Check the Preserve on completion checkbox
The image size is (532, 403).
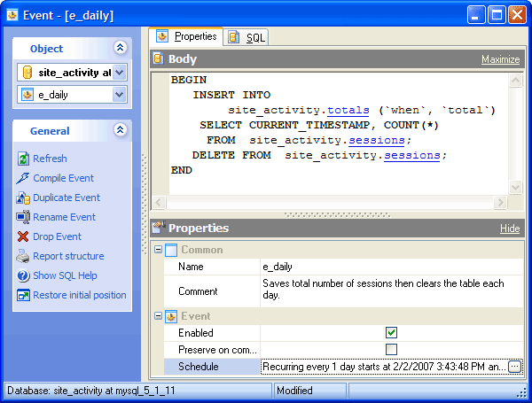[x=391, y=349]
